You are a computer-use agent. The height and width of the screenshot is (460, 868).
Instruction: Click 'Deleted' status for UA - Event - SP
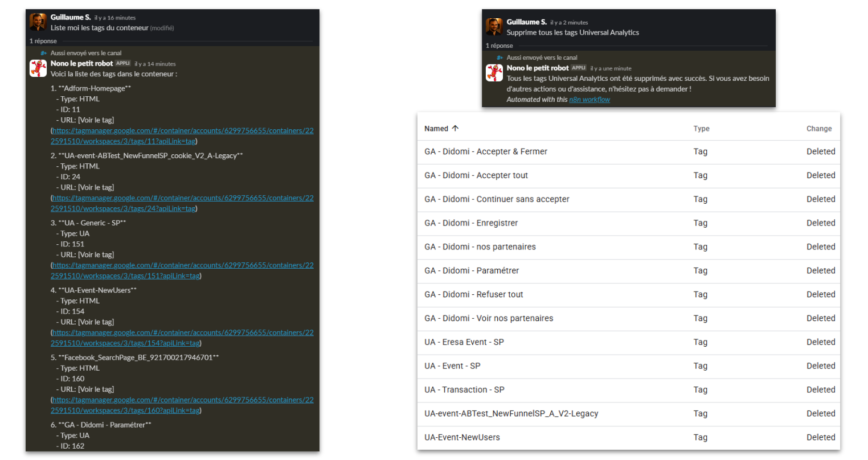(821, 366)
